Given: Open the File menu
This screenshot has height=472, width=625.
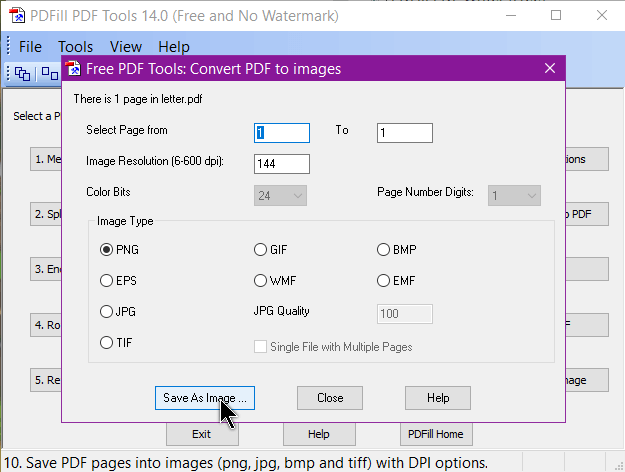Looking at the screenshot, I should (x=30, y=47).
